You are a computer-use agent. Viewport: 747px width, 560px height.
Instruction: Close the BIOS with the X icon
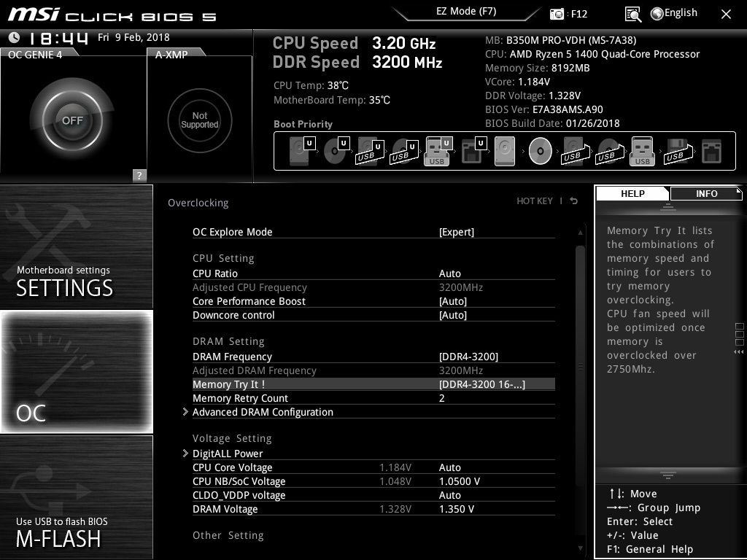pyautogui.click(x=726, y=15)
